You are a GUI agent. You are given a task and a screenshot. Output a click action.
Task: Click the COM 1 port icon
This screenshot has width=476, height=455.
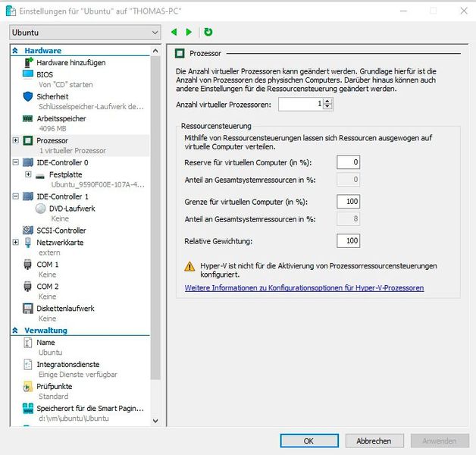point(27,265)
